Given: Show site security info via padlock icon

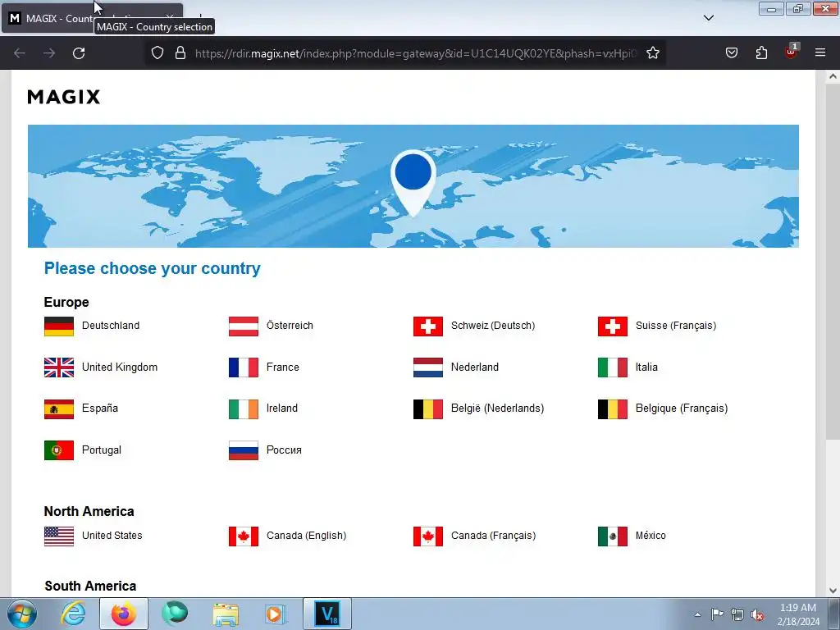Looking at the screenshot, I should (x=180, y=53).
